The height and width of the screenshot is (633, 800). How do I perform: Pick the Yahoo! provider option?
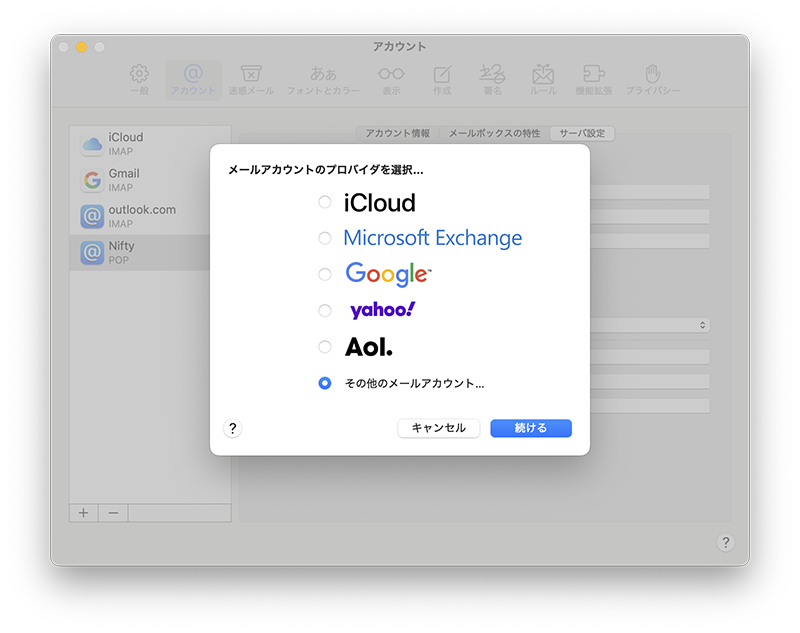point(324,311)
